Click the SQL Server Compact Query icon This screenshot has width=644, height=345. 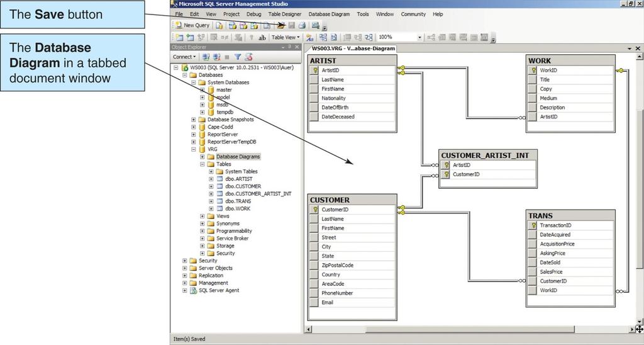click(x=267, y=25)
